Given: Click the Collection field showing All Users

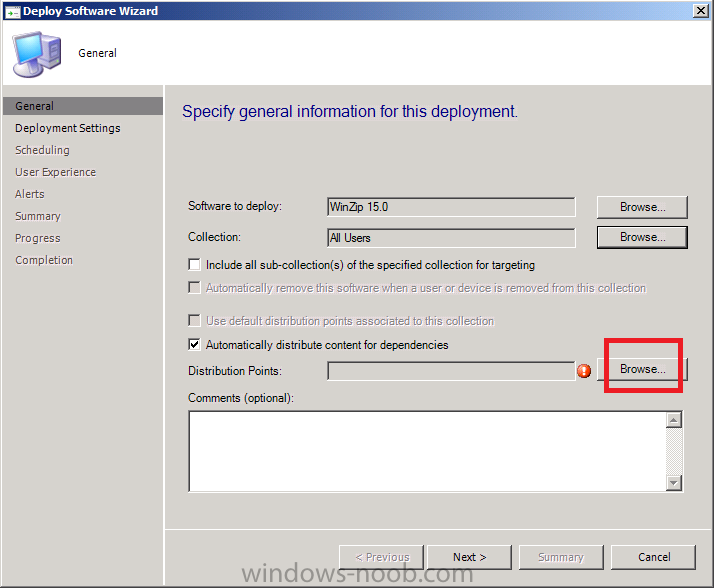Looking at the screenshot, I should tap(451, 238).
